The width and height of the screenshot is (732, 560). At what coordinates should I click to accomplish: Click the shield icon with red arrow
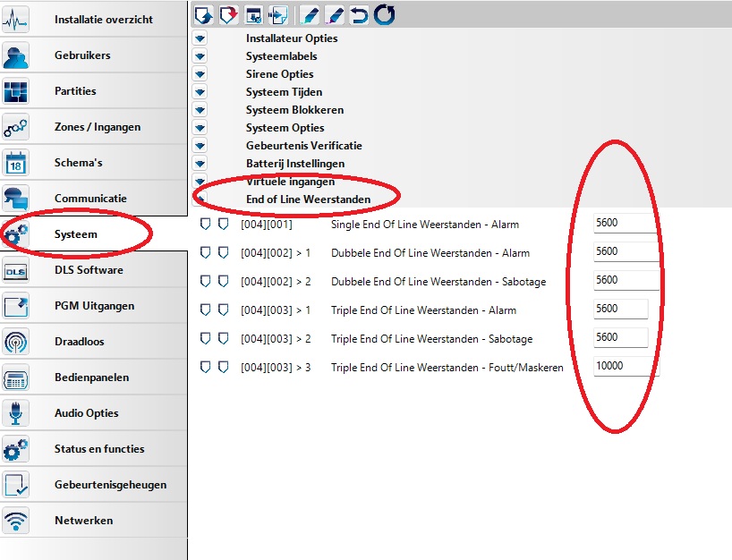click(228, 13)
